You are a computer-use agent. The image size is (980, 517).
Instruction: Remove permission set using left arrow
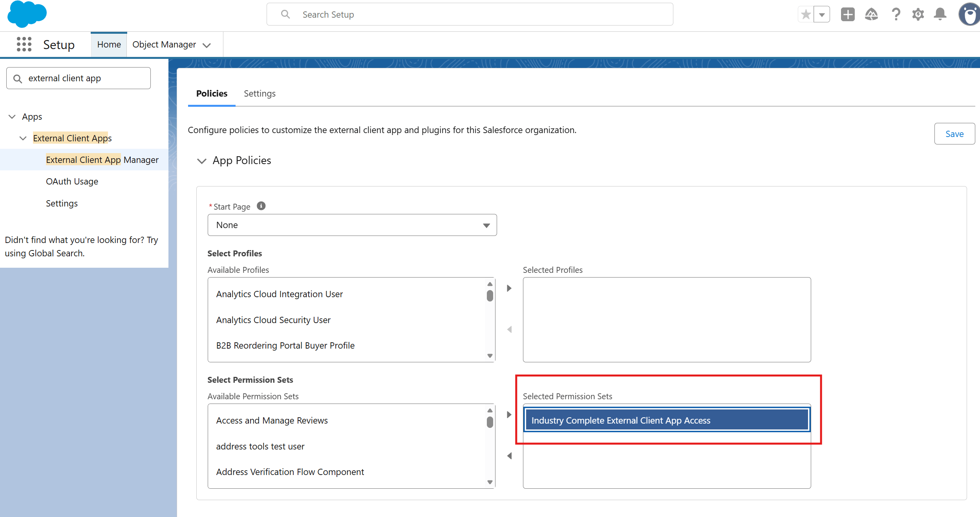[x=509, y=456]
